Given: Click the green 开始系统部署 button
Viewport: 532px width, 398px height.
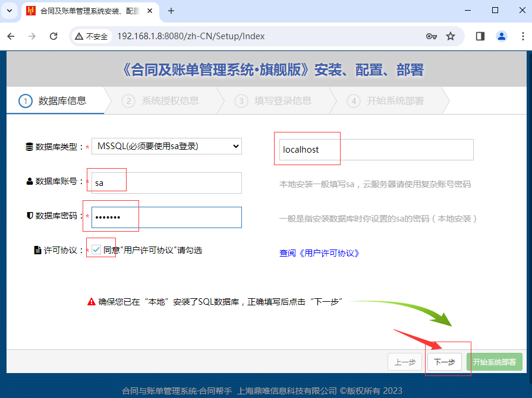Looking at the screenshot, I should [x=495, y=362].
